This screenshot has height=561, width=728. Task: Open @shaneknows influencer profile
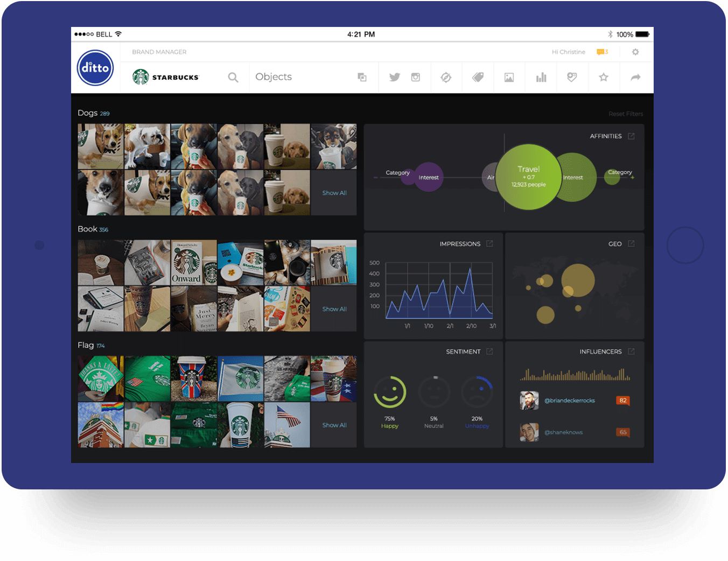563,432
